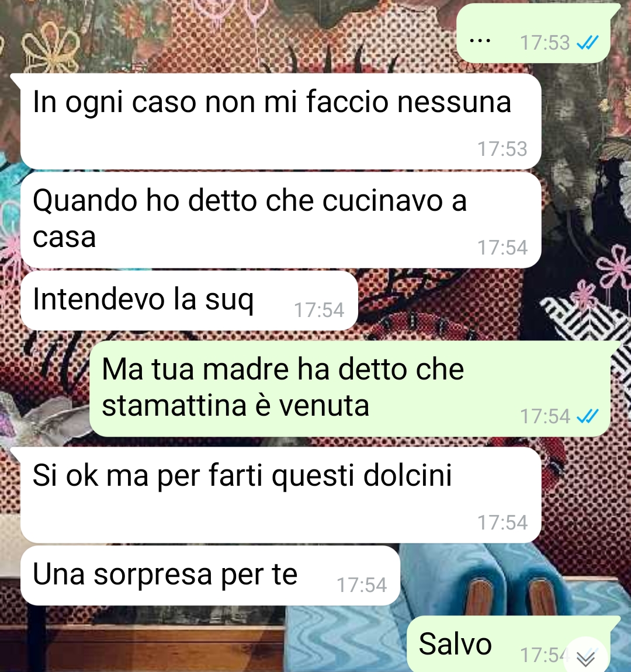Tap 17:54 timestamp under 'questi dolcini' message
631x672 pixels.
click(x=502, y=523)
